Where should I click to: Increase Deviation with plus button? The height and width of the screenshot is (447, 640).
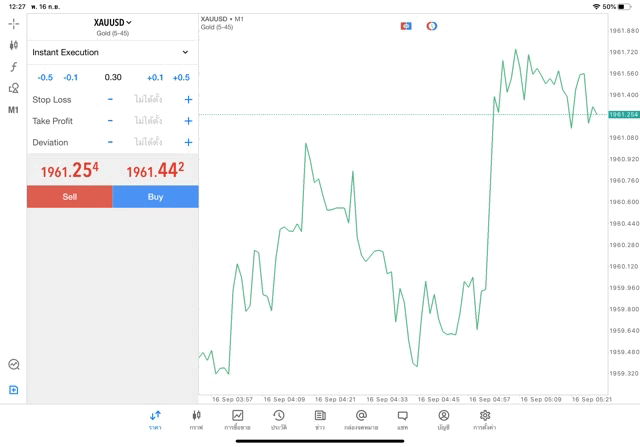tap(188, 143)
